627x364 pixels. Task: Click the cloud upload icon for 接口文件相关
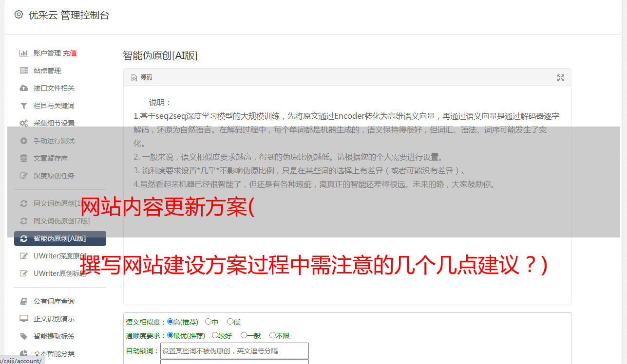[23, 88]
